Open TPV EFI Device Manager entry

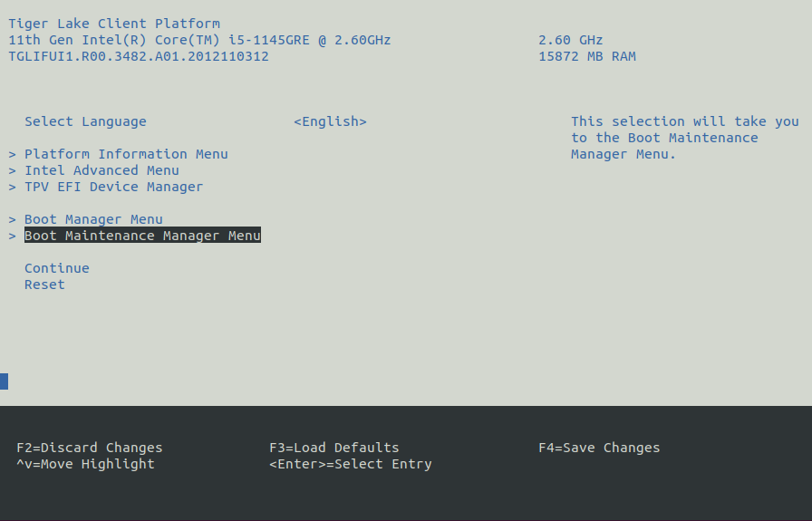pyautogui.click(x=114, y=187)
